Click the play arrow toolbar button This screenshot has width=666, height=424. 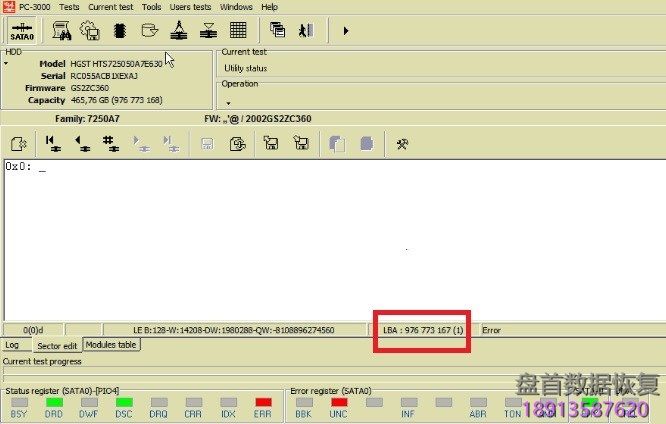tap(346, 31)
